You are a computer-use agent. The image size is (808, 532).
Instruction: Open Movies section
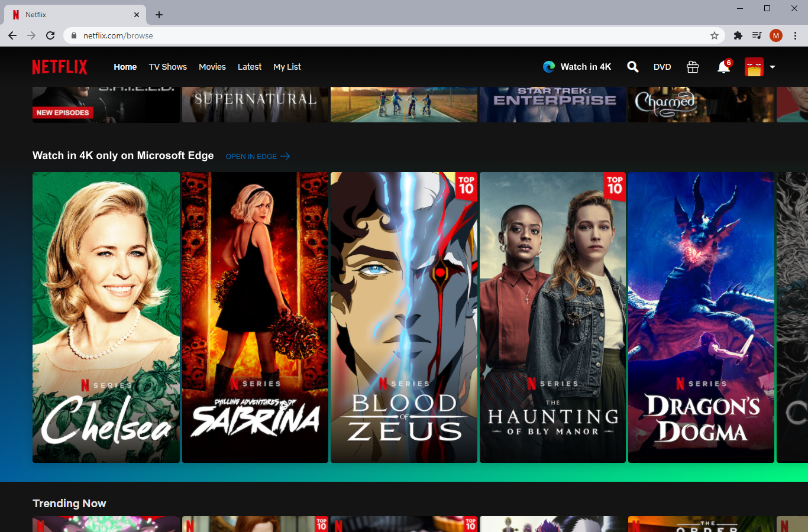click(x=212, y=67)
